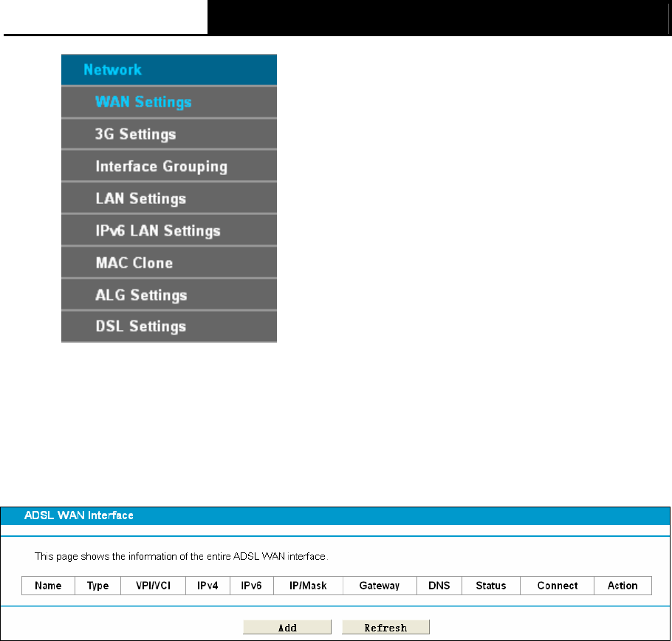Choose ALG Settings
The height and width of the screenshot is (641, 672).
coord(169,295)
